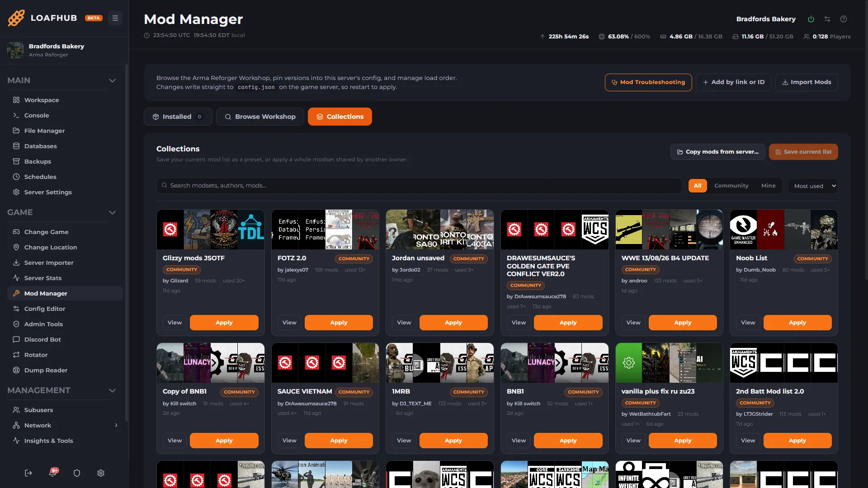The image size is (868, 488).
Task: Click the Mod Troubleshooting button
Action: click(648, 82)
